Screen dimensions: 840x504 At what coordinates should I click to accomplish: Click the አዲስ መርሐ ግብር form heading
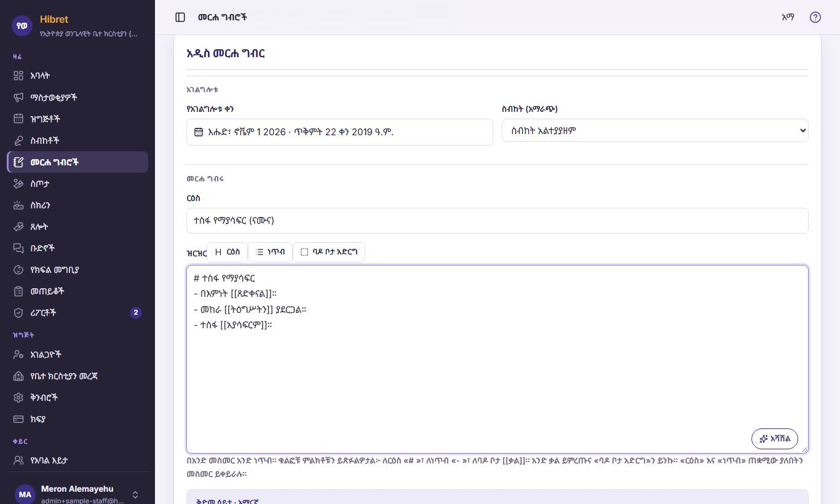tap(226, 53)
